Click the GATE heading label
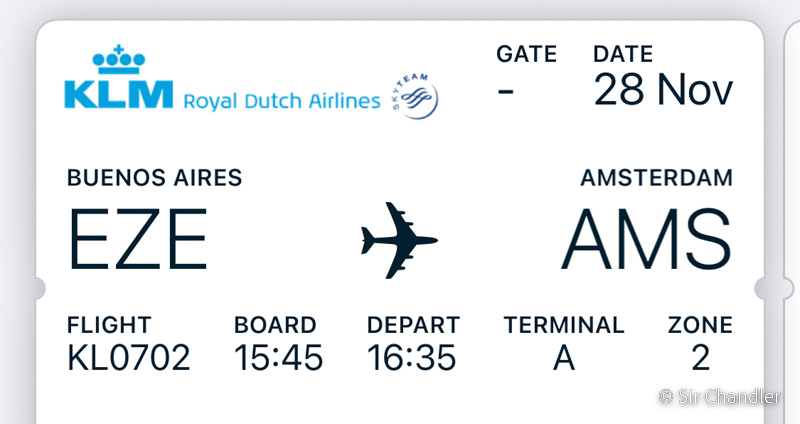 click(x=527, y=54)
